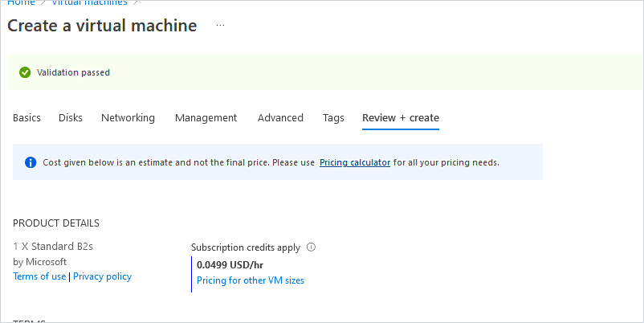The height and width of the screenshot is (323, 644).
Task: Click the Validation passed message text
Action: 74,73
